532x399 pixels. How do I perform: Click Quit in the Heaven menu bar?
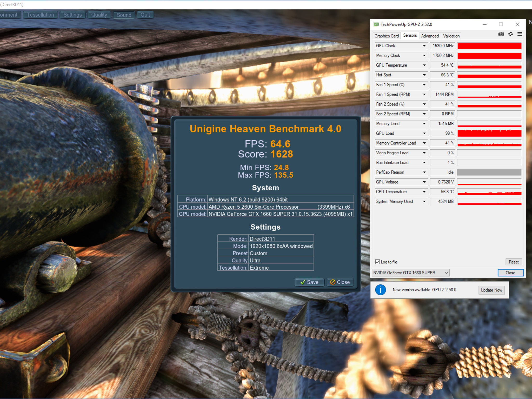click(145, 15)
